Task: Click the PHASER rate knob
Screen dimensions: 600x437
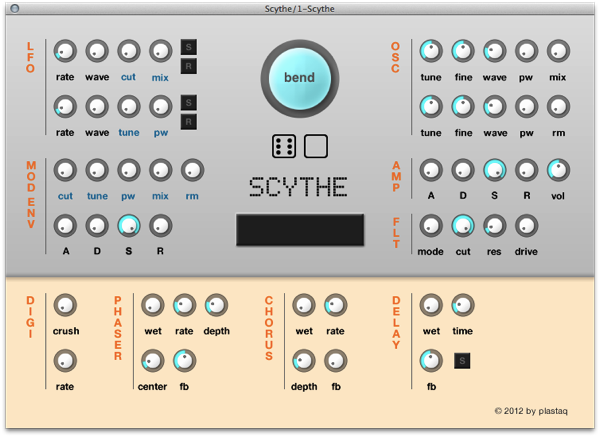Action: [184, 305]
